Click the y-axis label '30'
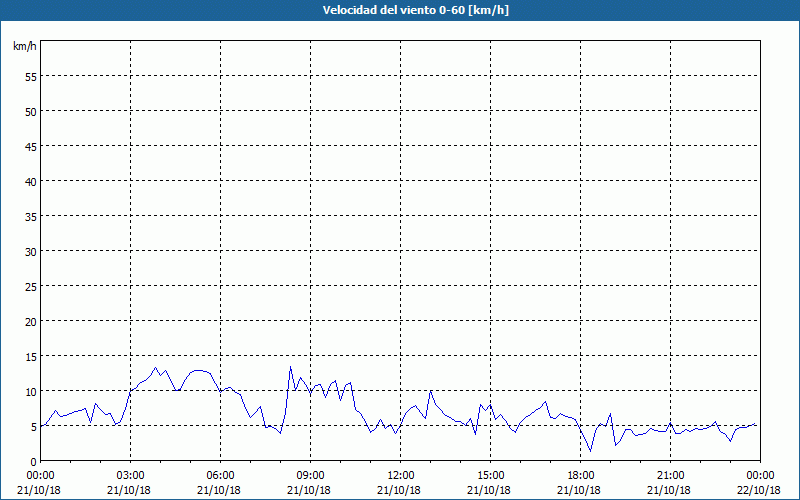This screenshot has height=500, width=800. (31, 252)
